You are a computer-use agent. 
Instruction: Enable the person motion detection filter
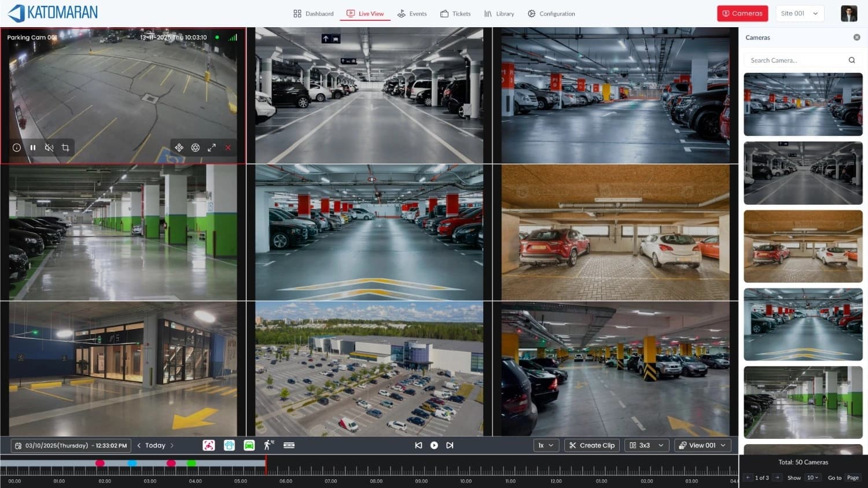pyautogui.click(x=268, y=445)
